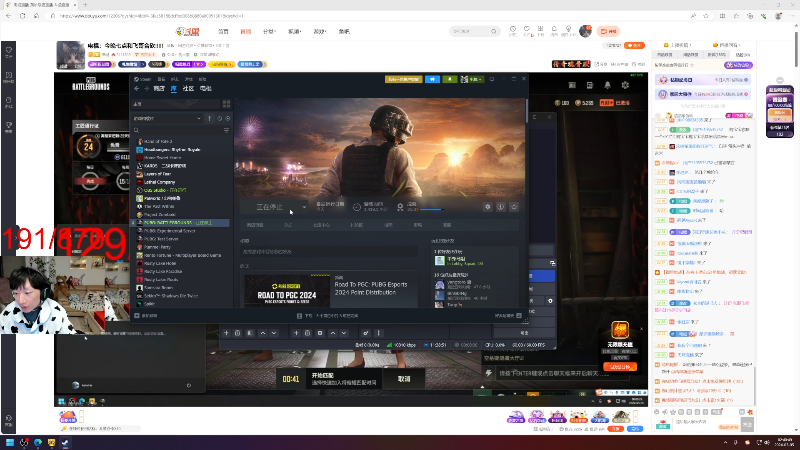Screen dimensions: 800x450
Task: Select Rento Fortune in Steam library
Action: (179, 255)
